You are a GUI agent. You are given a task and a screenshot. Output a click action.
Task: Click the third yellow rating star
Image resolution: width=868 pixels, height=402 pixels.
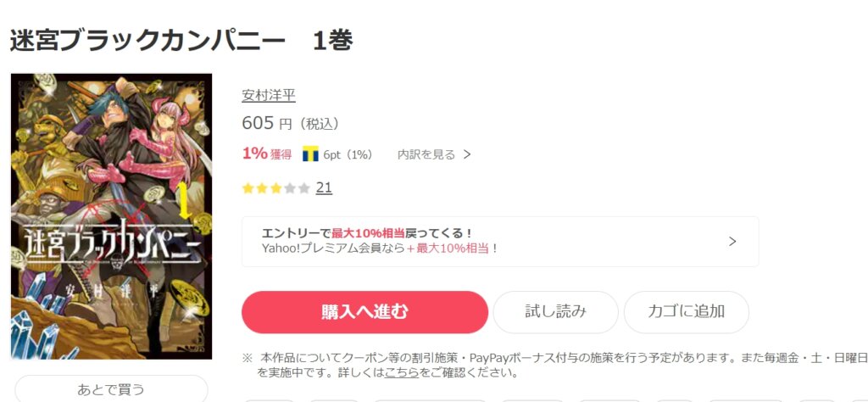[275, 188]
